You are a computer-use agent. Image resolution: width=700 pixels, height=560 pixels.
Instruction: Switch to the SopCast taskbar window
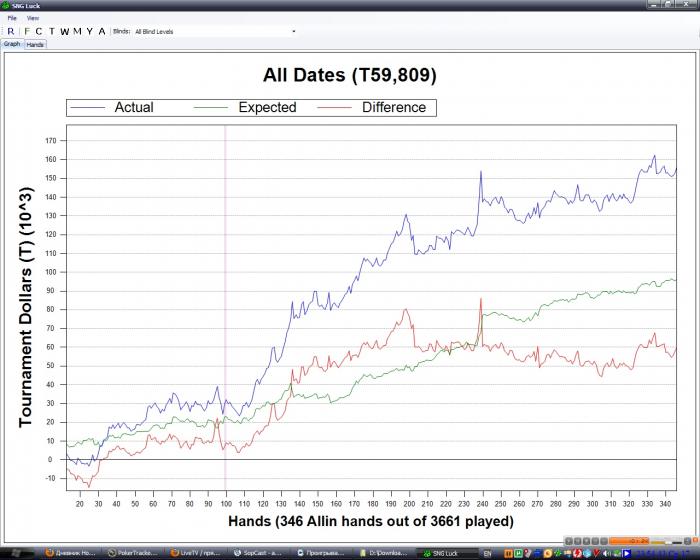click(259, 553)
